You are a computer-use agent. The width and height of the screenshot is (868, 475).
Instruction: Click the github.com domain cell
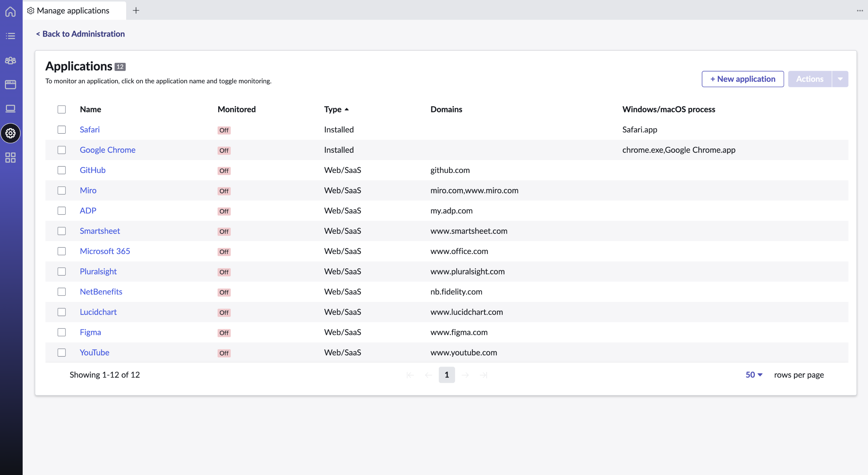450,170
